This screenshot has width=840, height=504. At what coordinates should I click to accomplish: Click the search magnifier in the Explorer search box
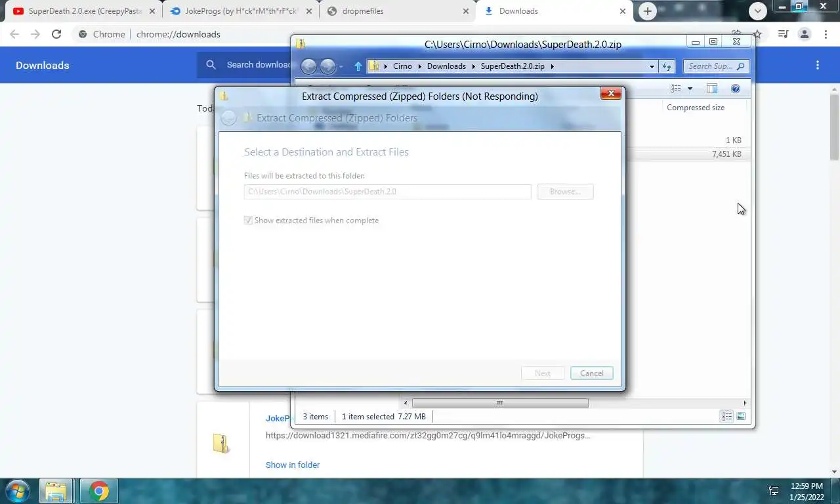click(740, 66)
